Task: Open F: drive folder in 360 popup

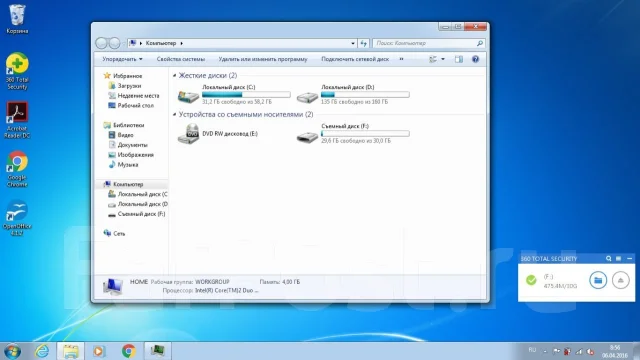Action: pos(598,280)
